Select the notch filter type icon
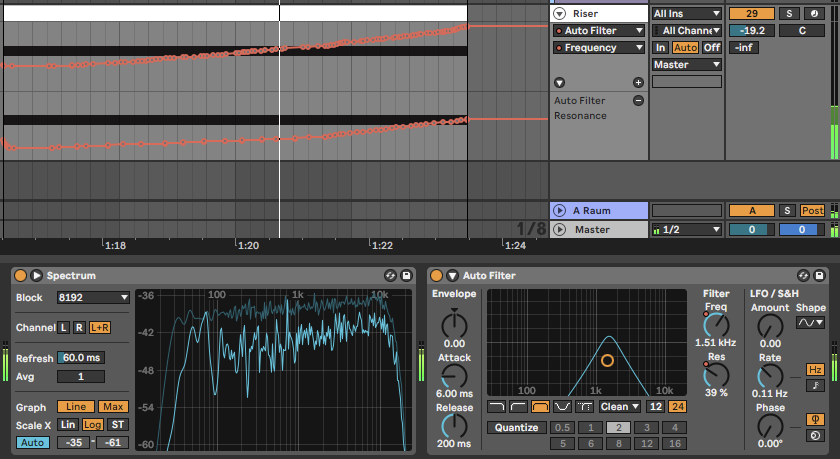The width and height of the screenshot is (840, 459). (x=562, y=407)
